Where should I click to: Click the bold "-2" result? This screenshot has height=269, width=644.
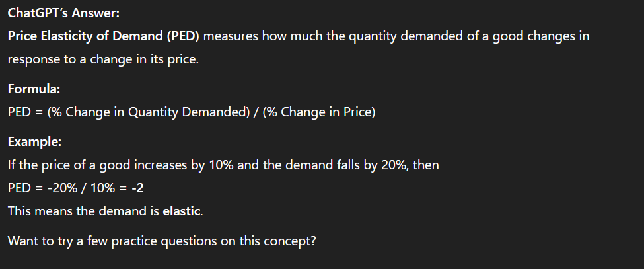click(x=137, y=188)
